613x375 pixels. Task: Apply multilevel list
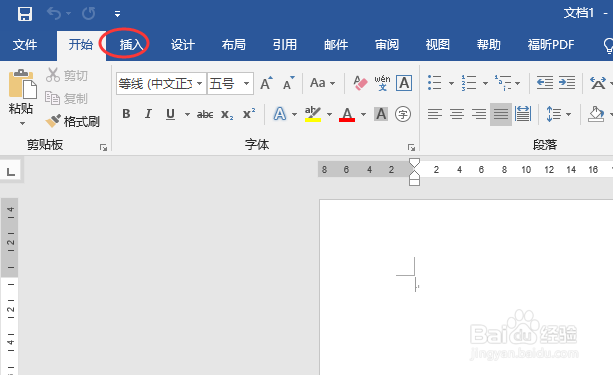503,83
